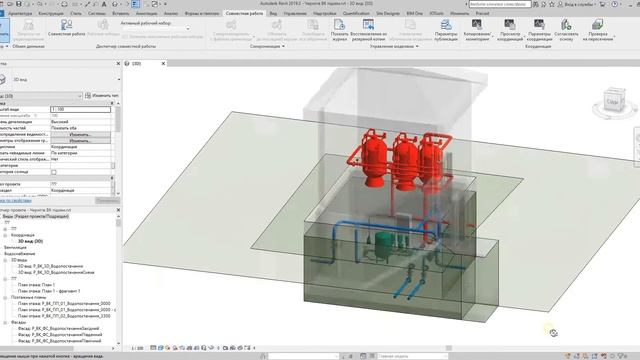Viewport: 640px width, 360px height.
Task: Open Показать журнал tool
Action: point(340,30)
